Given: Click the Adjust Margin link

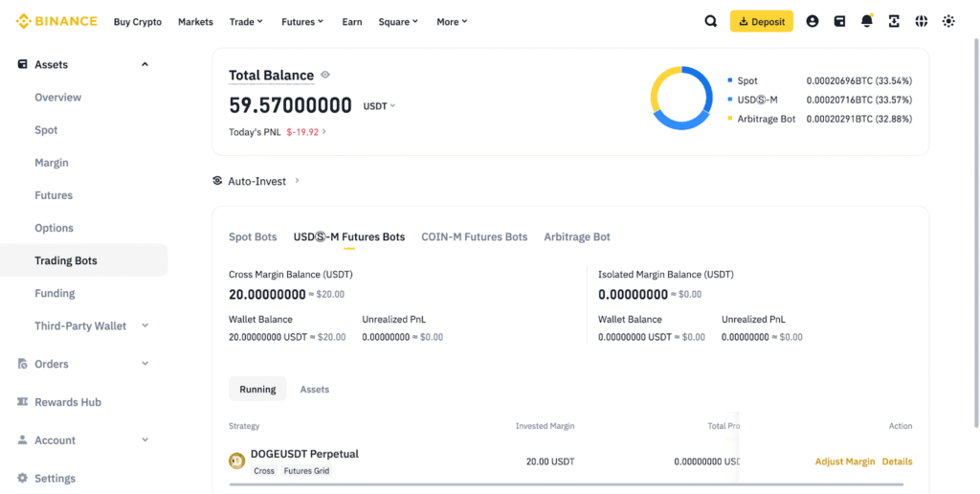Looking at the screenshot, I should click(x=844, y=461).
